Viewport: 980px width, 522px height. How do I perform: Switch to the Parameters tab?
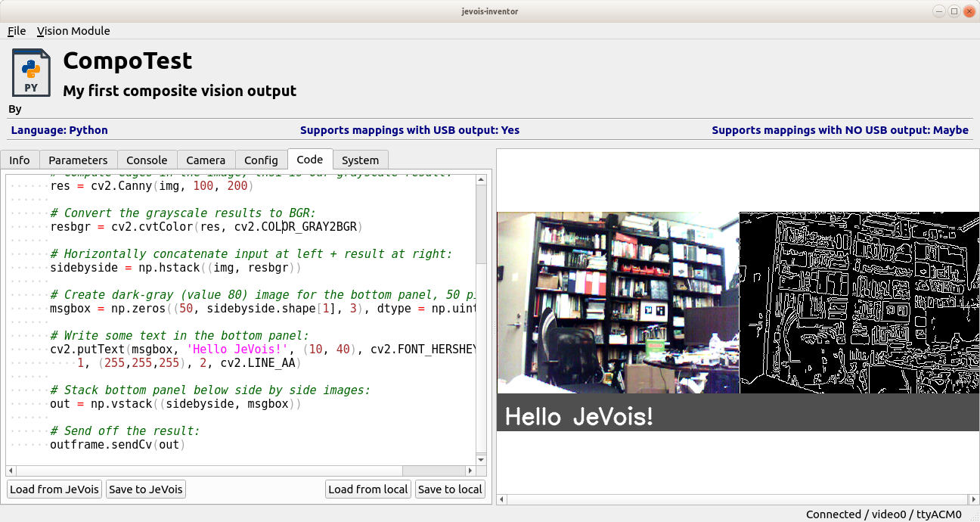pyautogui.click(x=78, y=160)
